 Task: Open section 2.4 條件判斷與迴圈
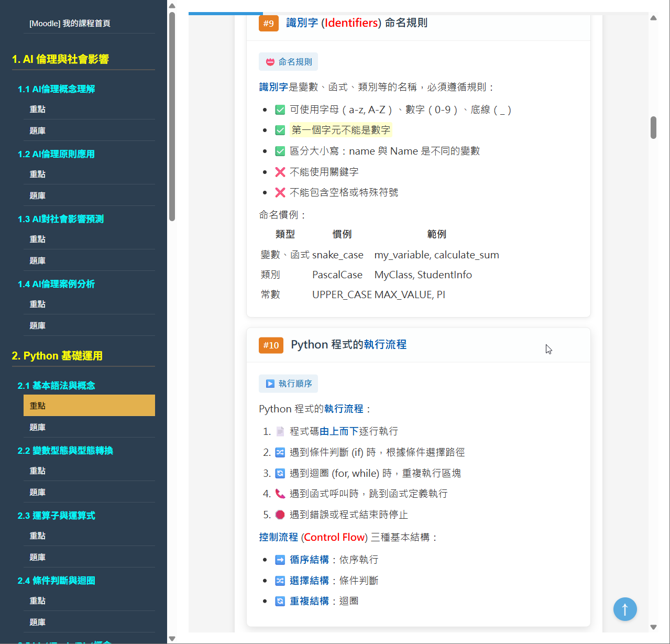tap(57, 581)
